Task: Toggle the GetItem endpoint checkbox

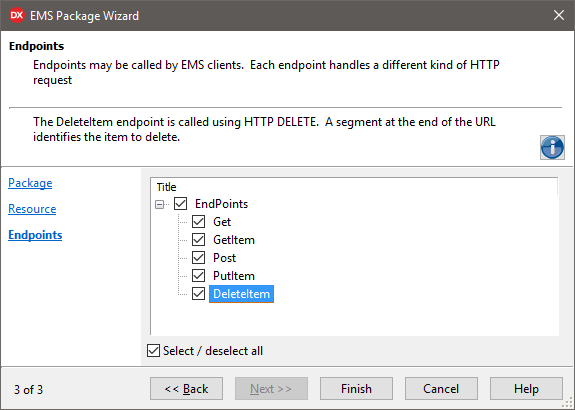Action: coord(198,239)
